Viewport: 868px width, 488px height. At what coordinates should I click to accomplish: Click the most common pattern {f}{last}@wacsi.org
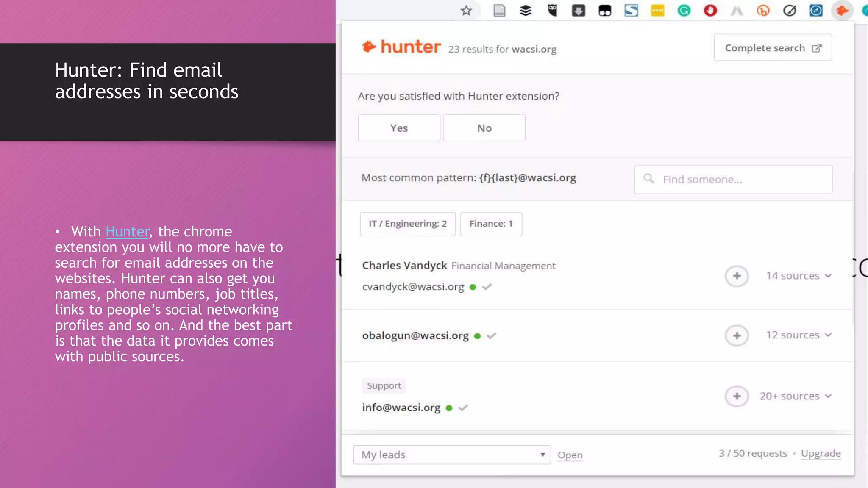click(x=528, y=178)
